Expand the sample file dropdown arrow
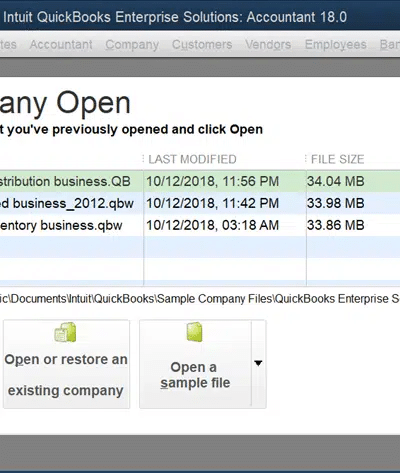The image size is (400, 473). [258, 363]
